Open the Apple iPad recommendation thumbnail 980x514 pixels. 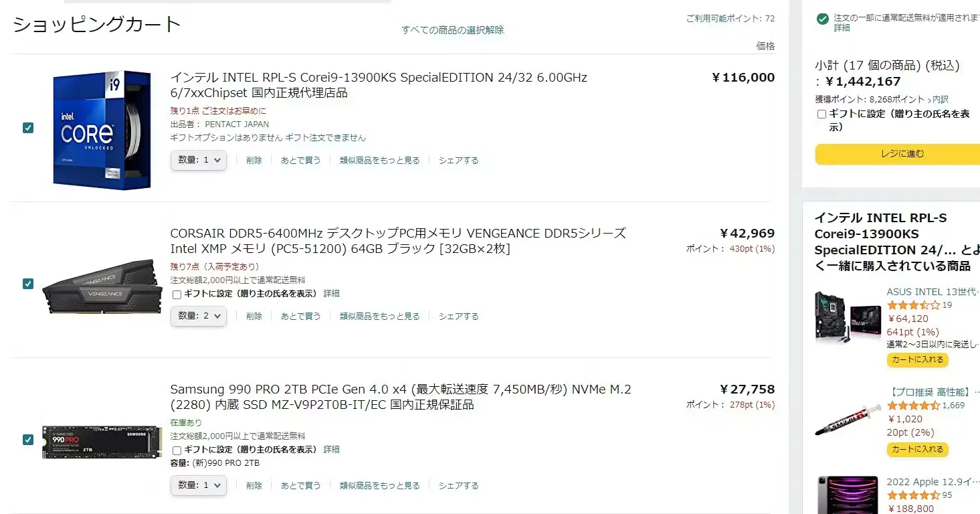pos(848,495)
